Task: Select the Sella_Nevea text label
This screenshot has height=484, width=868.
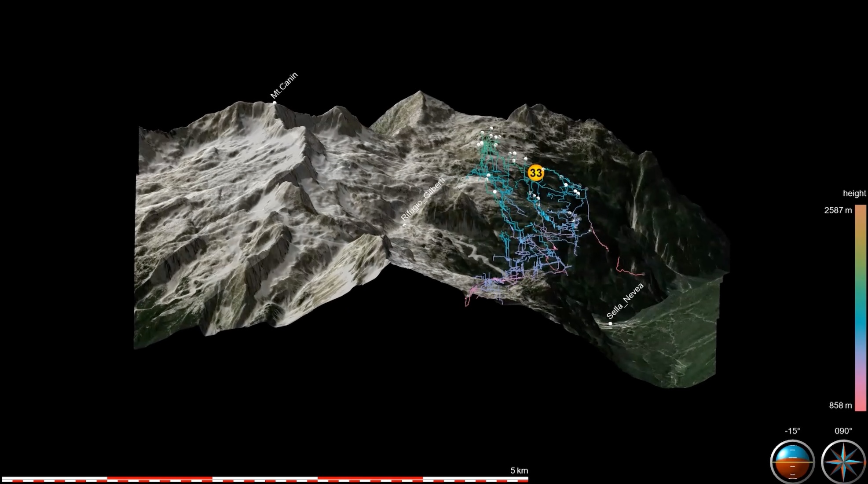Action: point(625,301)
